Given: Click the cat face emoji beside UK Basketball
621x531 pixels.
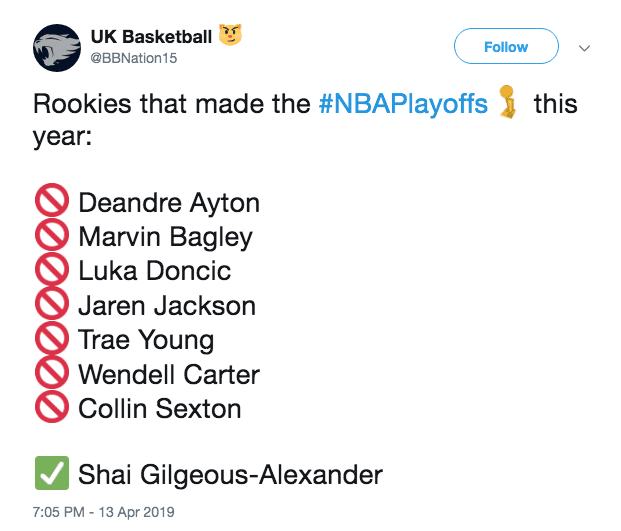Looking at the screenshot, I should (x=231, y=36).
